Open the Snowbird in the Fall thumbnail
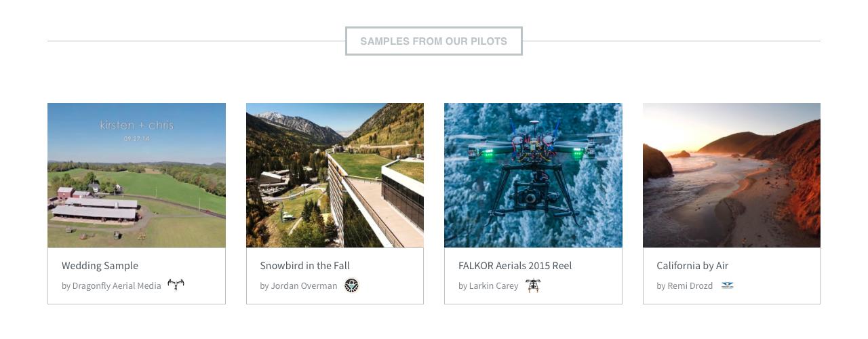This screenshot has width=868, height=339. point(335,175)
